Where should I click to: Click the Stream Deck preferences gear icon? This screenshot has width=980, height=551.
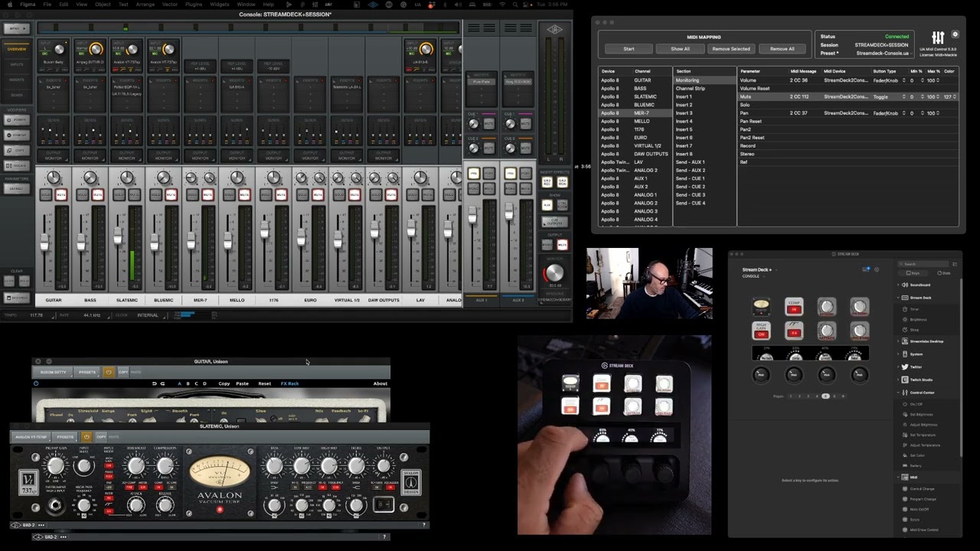877,269
